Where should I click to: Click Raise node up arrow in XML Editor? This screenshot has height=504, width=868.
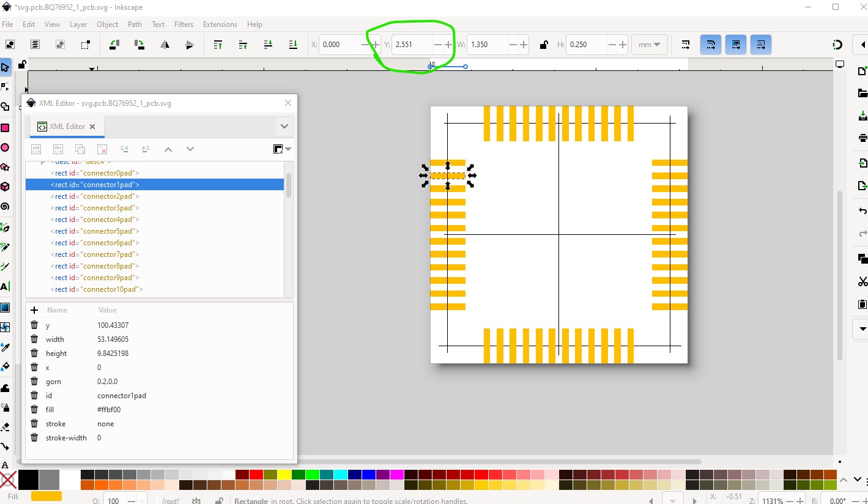pos(168,149)
